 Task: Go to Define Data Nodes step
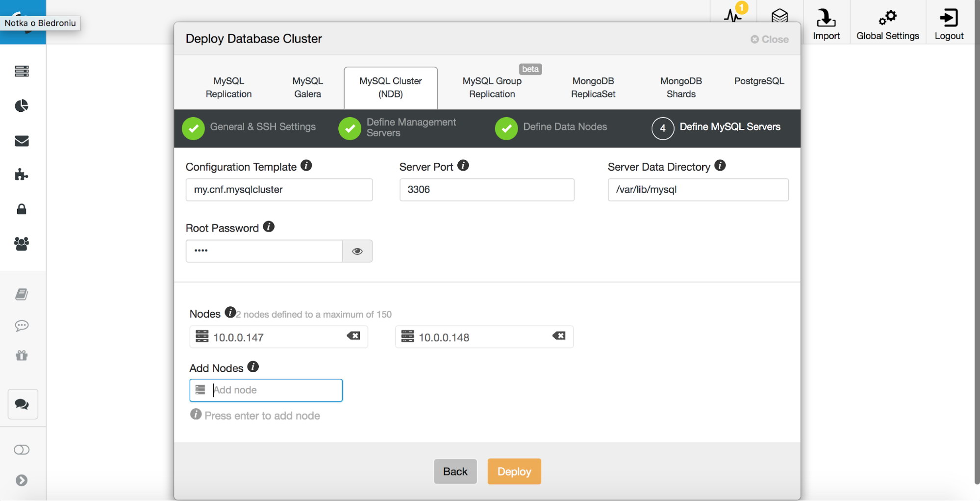551,128
